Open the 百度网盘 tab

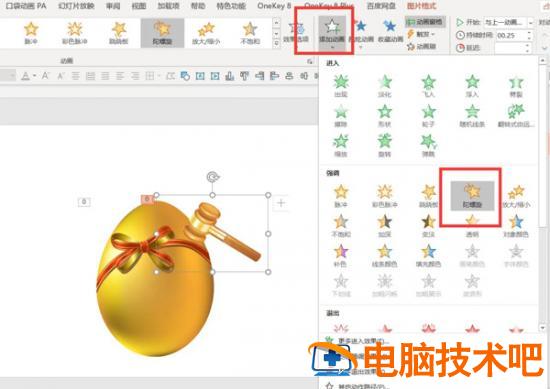point(381,6)
